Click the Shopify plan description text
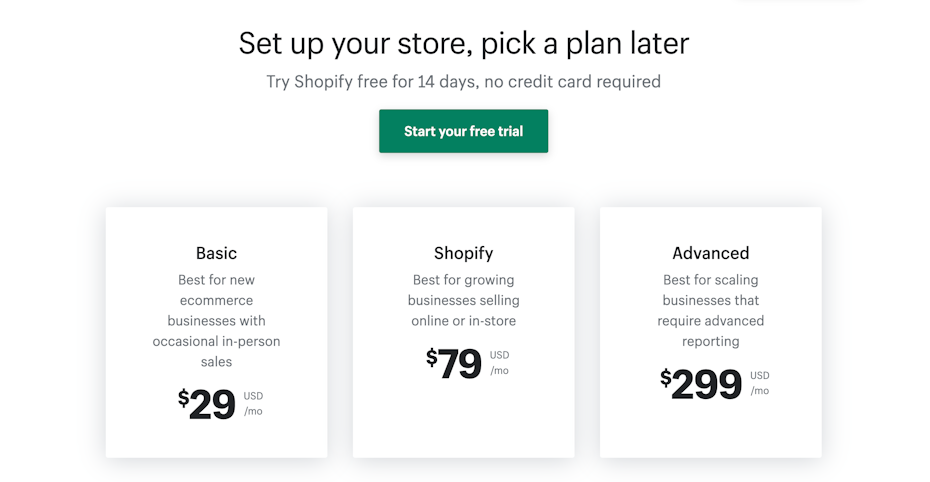Screen dimensions: 930x482 click(463, 300)
